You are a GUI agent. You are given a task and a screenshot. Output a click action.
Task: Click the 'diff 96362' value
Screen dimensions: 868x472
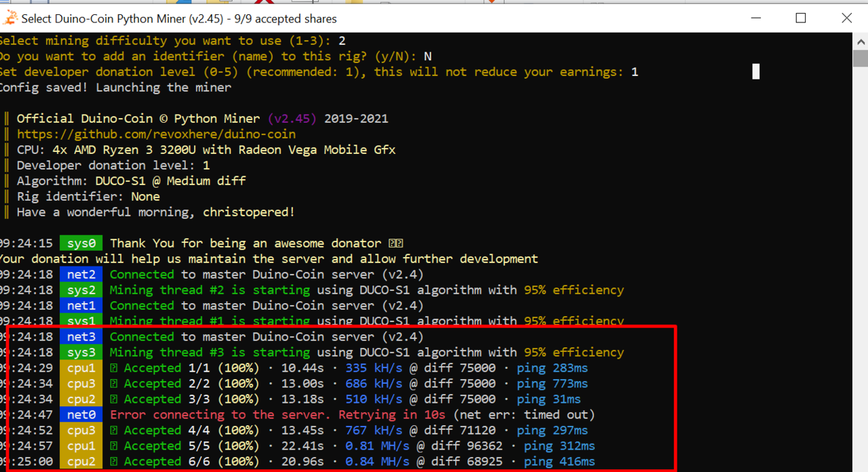[467, 446]
